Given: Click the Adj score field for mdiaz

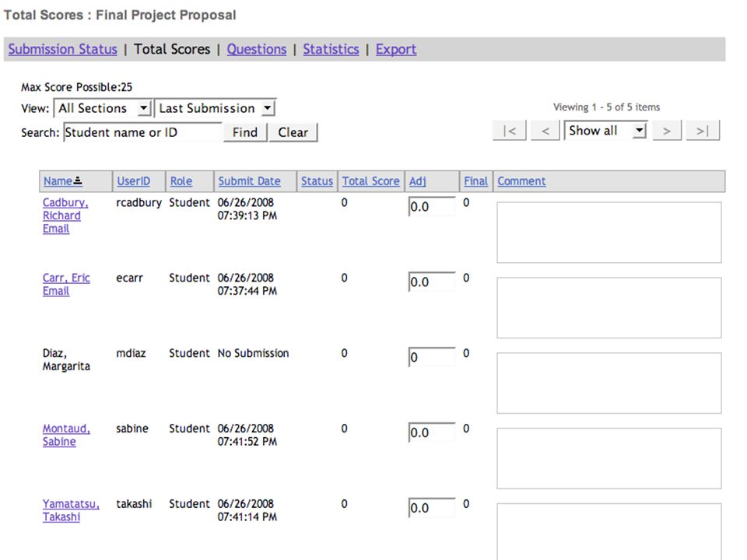Looking at the screenshot, I should (x=432, y=357).
